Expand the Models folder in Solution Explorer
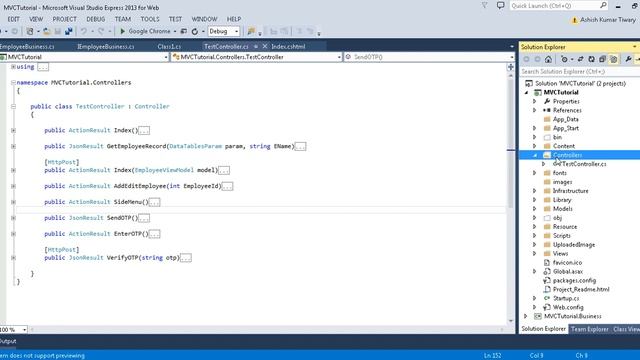 (x=535, y=209)
